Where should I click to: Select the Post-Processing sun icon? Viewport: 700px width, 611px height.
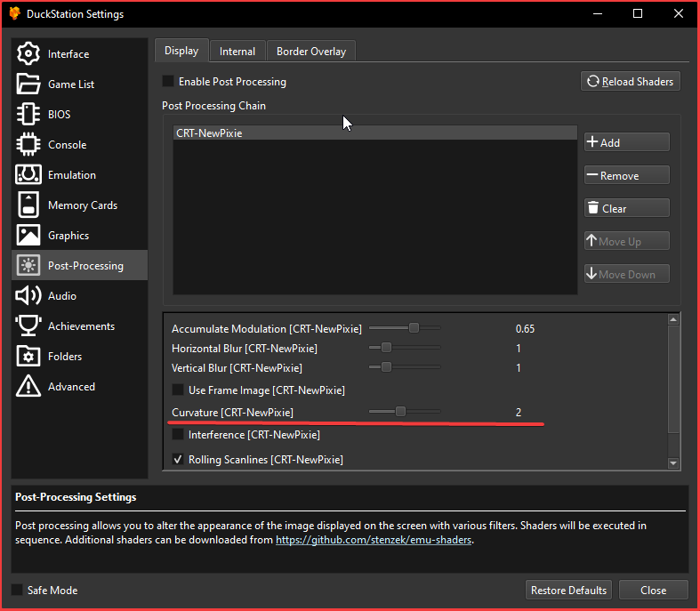coord(28,266)
